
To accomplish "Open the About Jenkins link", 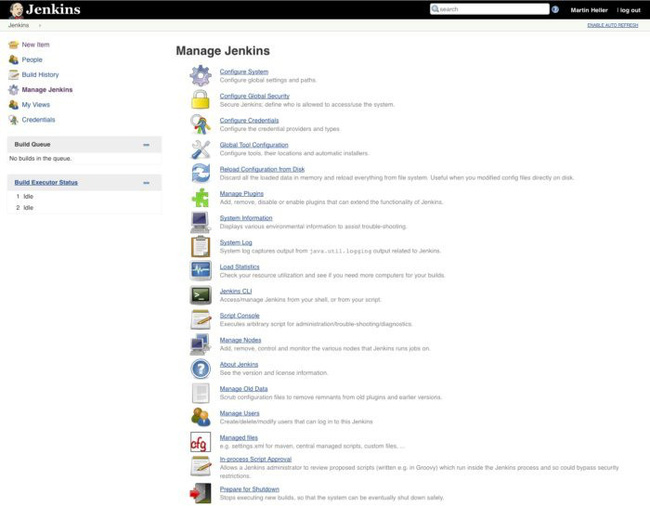I will coord(239,364).
